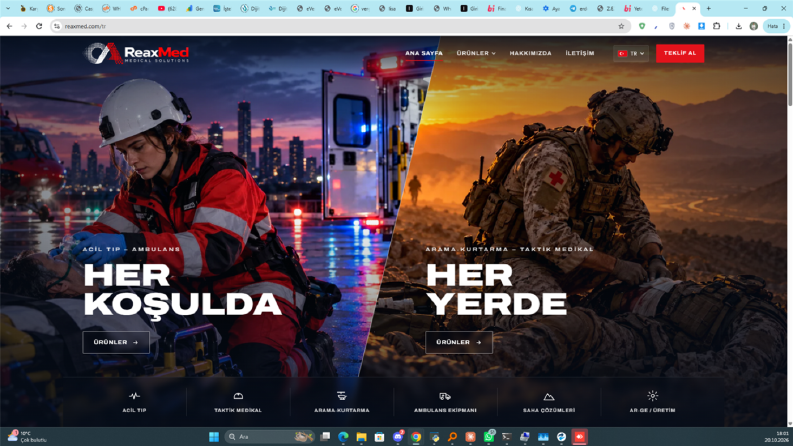Open Discord from the taskbar

pyautogui.click(x=398, y=437)
